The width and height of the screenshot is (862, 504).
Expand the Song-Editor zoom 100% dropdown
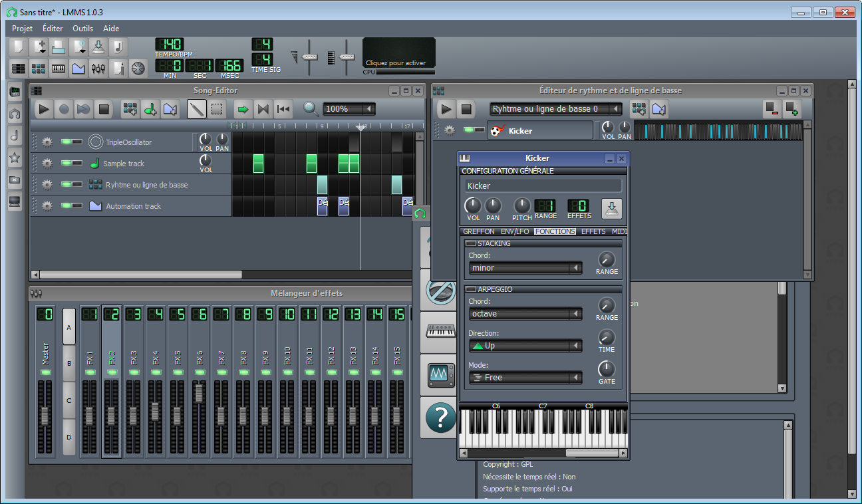click(x=349, y=109)
